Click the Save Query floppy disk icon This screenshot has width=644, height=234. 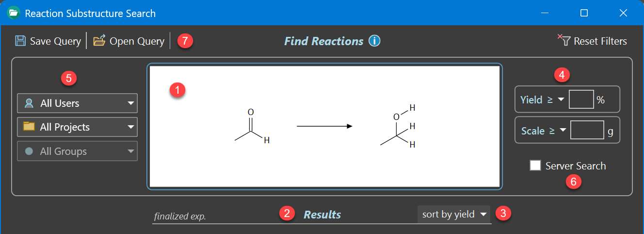point(20,41)
